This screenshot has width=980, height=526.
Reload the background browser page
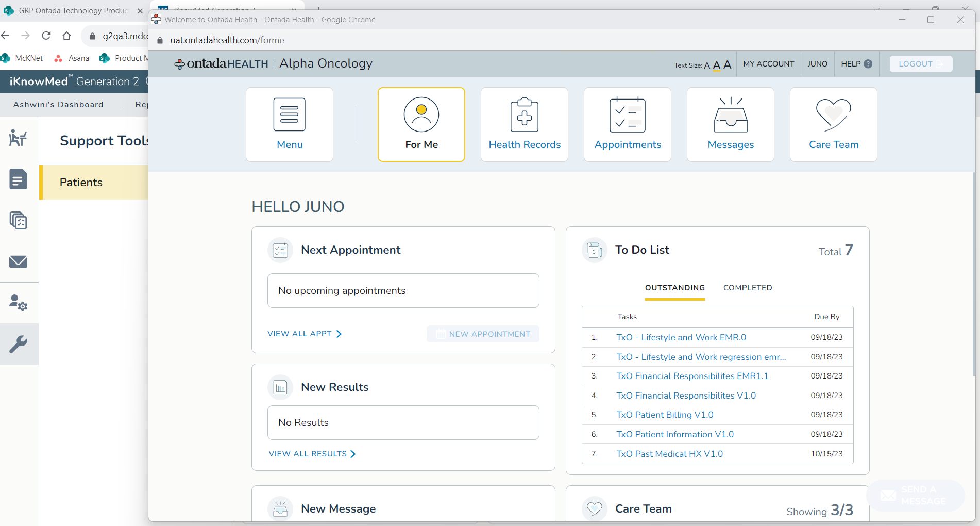pos(46,36)
